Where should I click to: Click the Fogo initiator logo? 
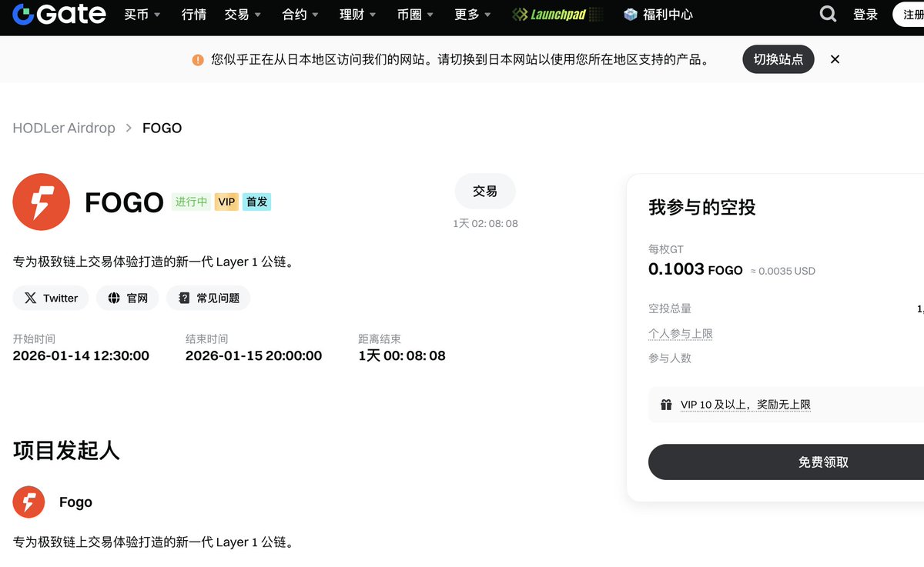pos(29,502)
